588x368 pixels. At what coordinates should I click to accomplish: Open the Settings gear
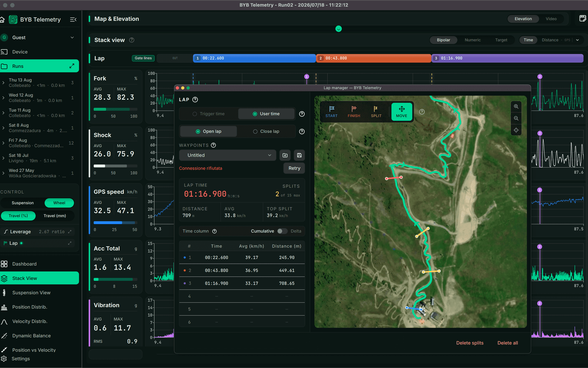tap(4, 359)
